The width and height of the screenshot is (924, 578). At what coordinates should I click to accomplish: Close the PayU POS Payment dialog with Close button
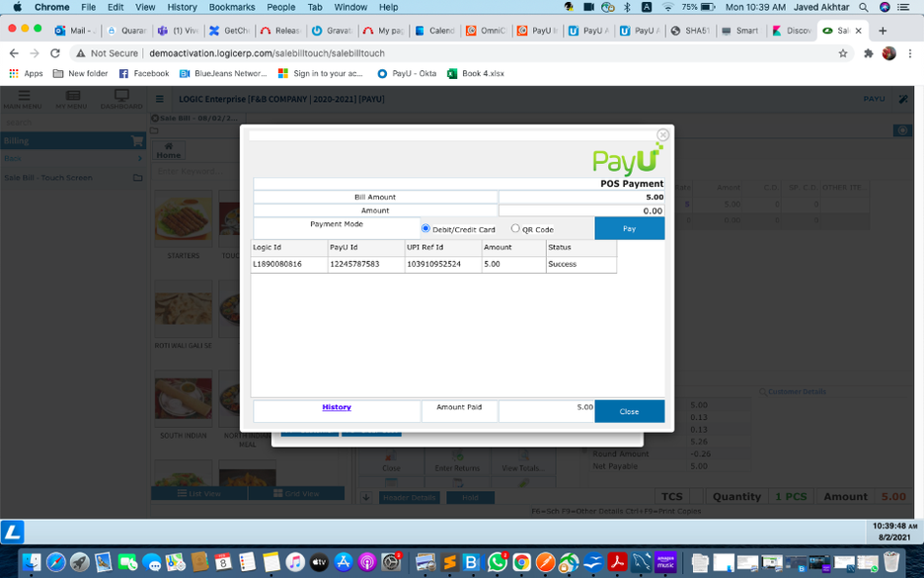(x=630, y=411)
